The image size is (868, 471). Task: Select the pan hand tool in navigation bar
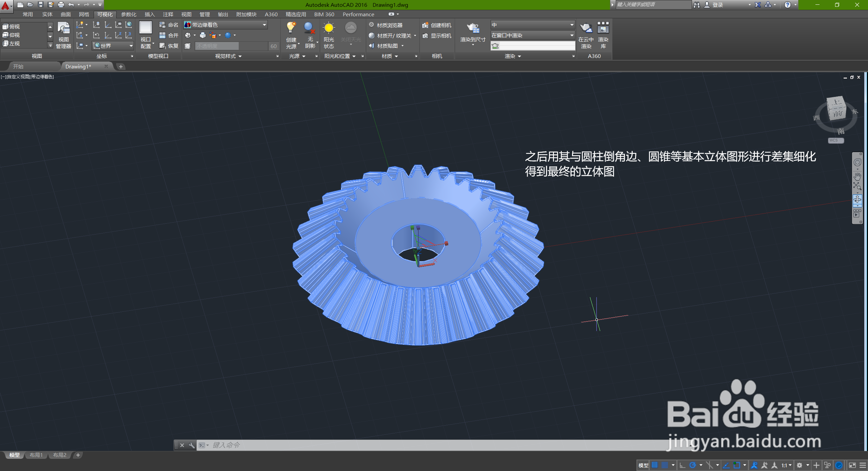point(857,176)
